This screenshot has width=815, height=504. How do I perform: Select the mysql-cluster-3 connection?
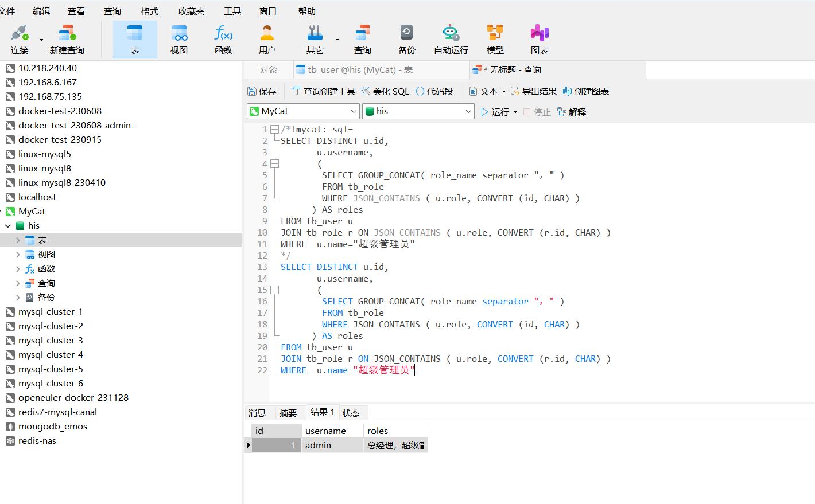click(x=51, y=341)
